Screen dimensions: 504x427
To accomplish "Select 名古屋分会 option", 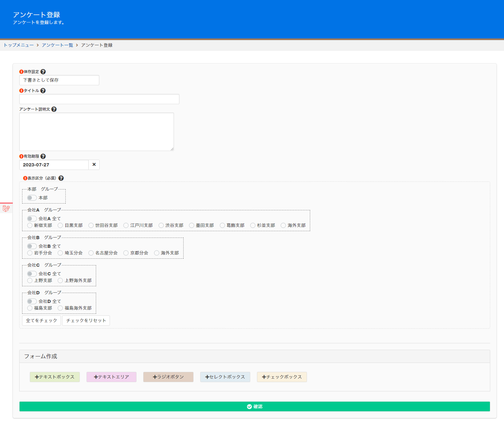I will pos(91,253).
